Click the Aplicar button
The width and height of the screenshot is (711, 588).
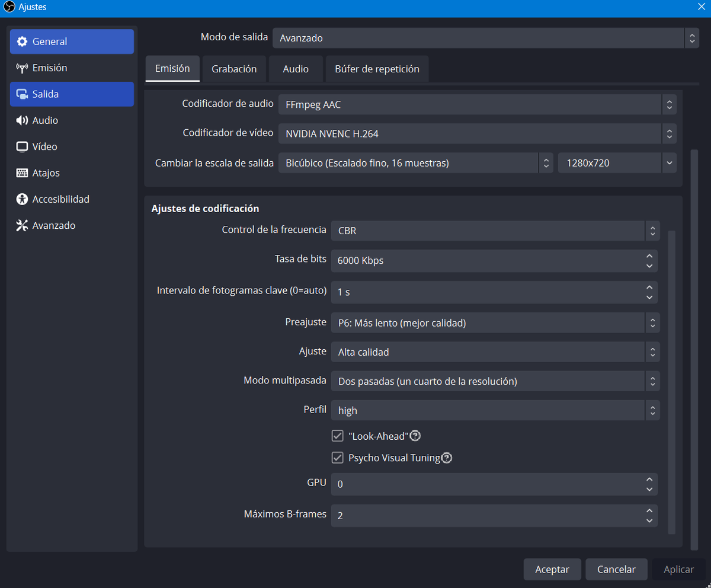[x=678, y=569]
